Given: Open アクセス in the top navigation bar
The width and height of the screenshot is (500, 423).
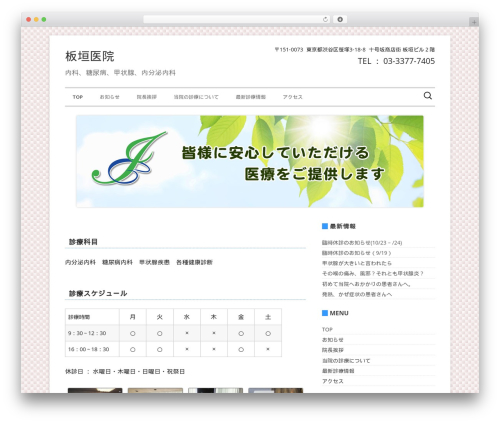Looking at the screenshot, I should coord(293,97).
